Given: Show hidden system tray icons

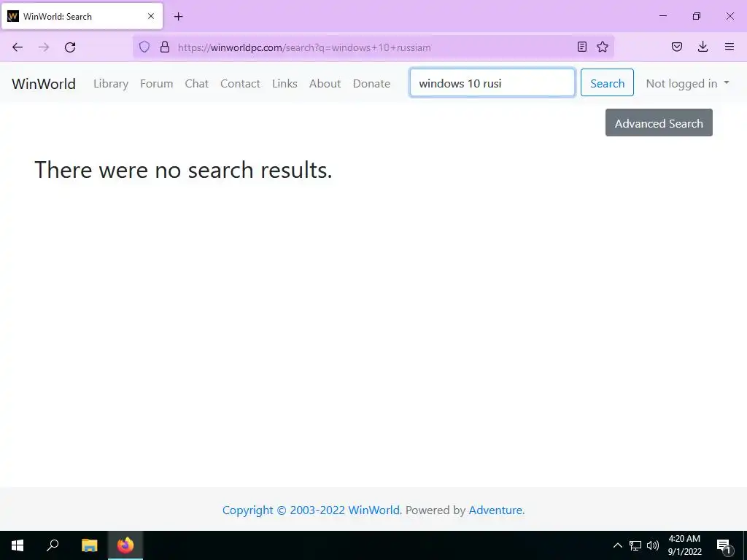Looking at the screenshot, I should point(617,545).
